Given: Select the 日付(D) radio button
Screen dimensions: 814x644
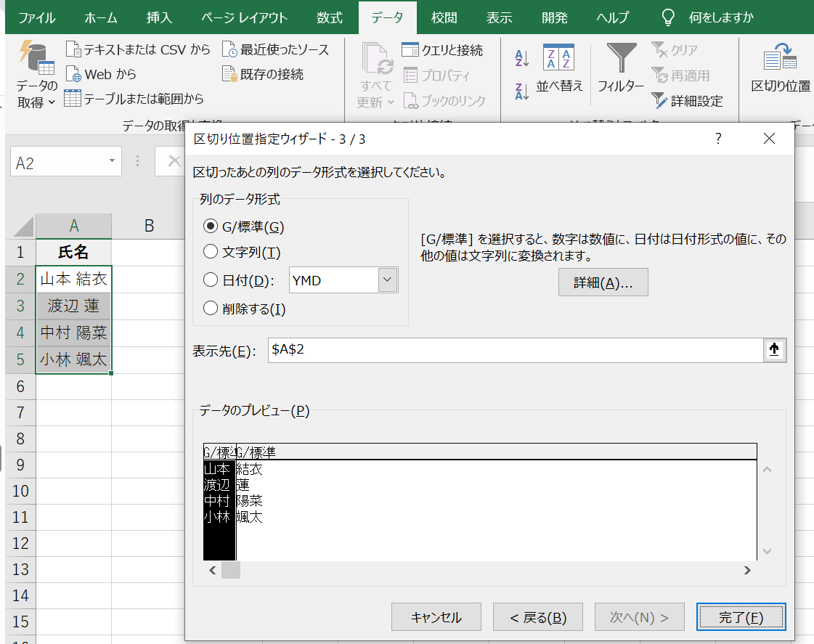Looking at the screenshot, I should coord(211,280).
